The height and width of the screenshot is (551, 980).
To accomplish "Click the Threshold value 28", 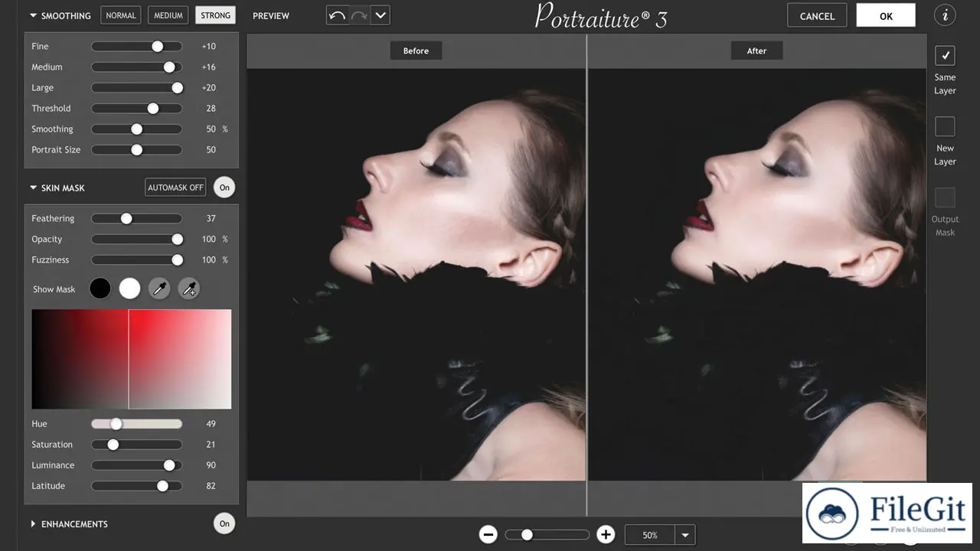I will click(x=211, y=109).
